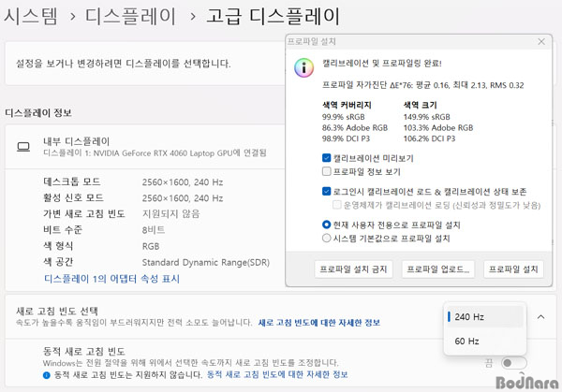Click the 103.3% Adobe RGB gamut size
The image size is (562, 392).
[438, 128]
